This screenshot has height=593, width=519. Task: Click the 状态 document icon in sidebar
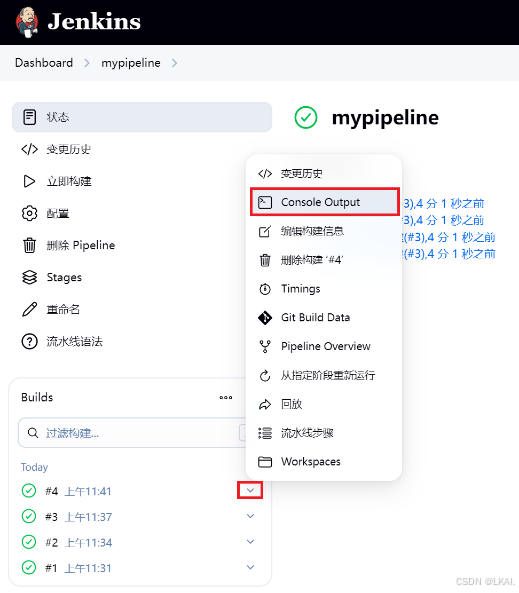click(x=30, y=117)
